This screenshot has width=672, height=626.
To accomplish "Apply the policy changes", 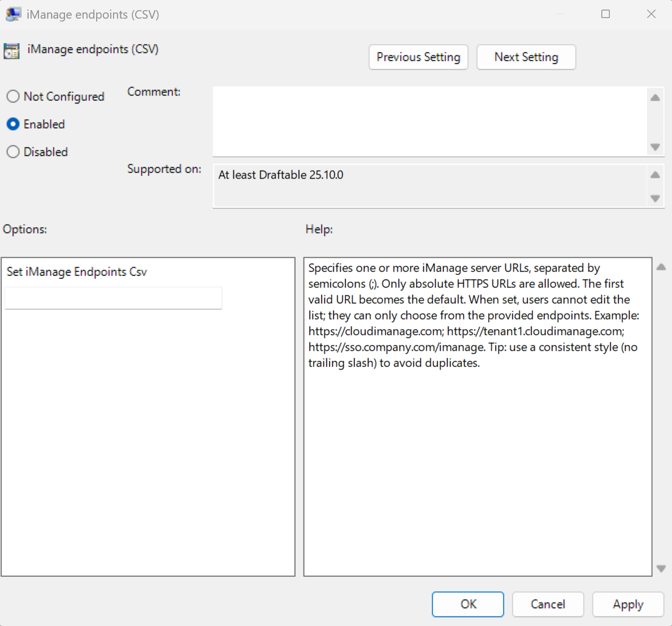I will (628, 604).
